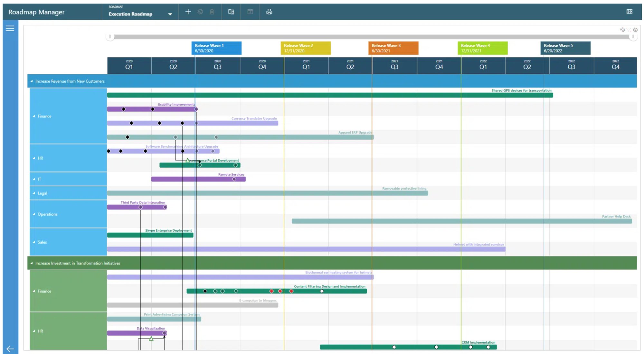
Task: Select the E-campaign to bloggers bar
Action: click(x=193, y=305)
